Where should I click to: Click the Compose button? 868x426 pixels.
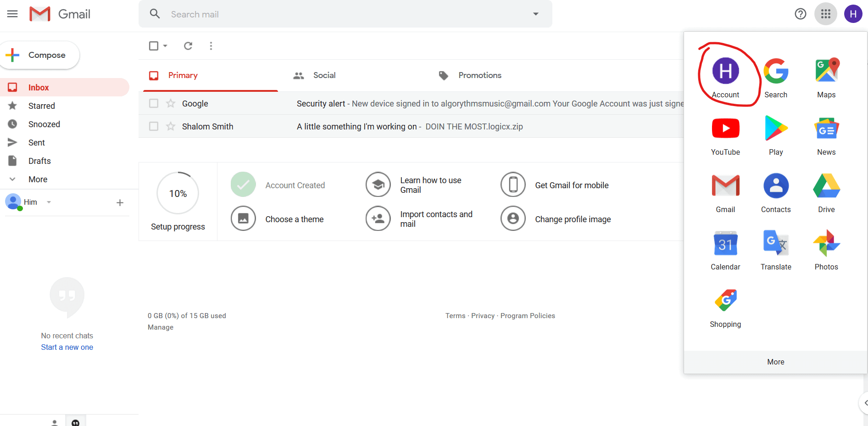39,55
